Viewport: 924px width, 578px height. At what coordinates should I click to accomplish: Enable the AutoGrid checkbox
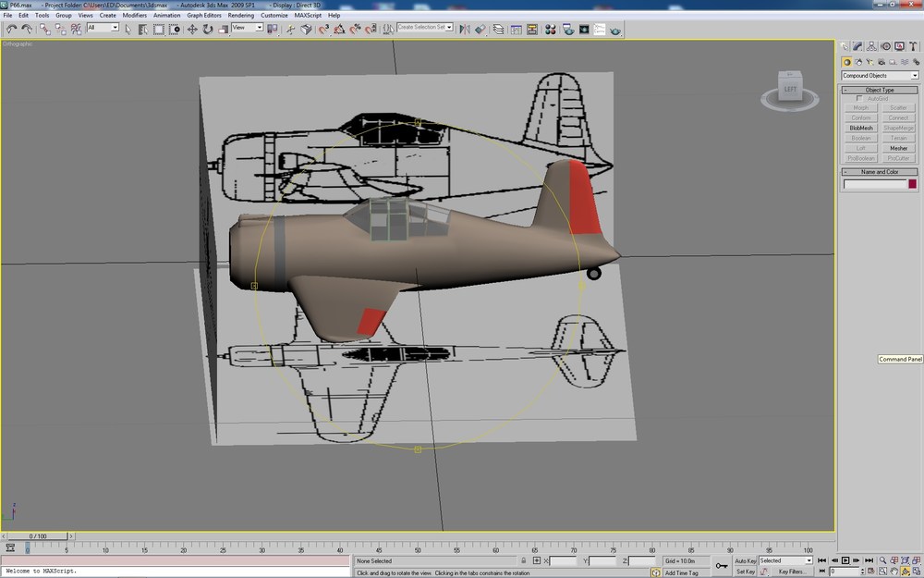pyautogui.click(x=859, y=99)
